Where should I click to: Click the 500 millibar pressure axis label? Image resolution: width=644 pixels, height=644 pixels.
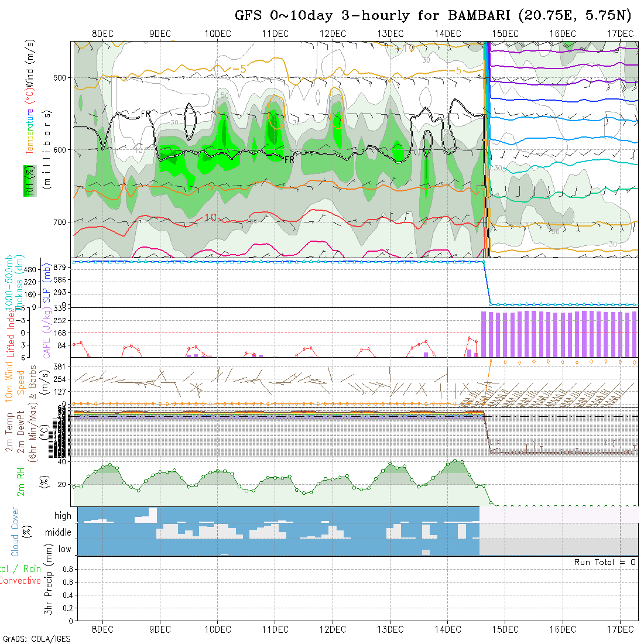coord(61,77)
